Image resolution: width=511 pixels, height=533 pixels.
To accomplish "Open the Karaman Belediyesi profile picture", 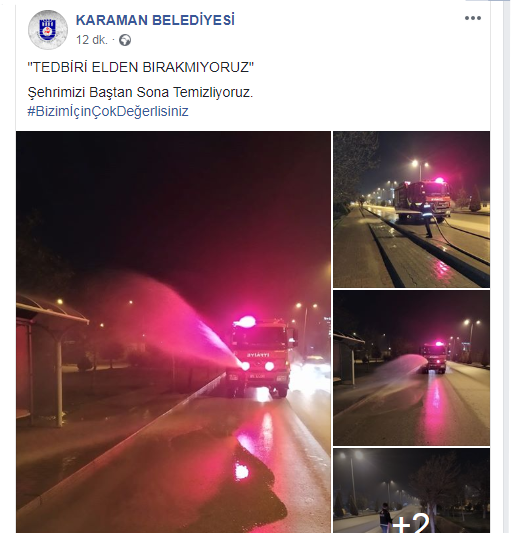I will tap(48, 30).
